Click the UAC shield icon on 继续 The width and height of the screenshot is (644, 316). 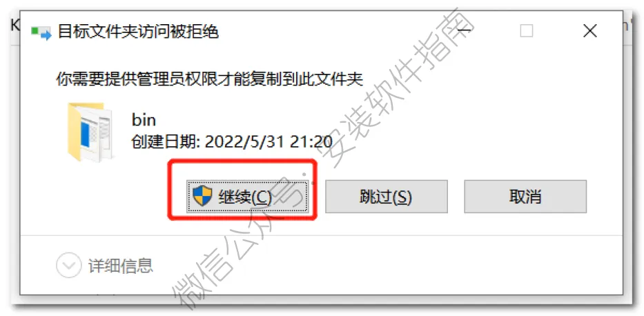(x=202, y=195)
